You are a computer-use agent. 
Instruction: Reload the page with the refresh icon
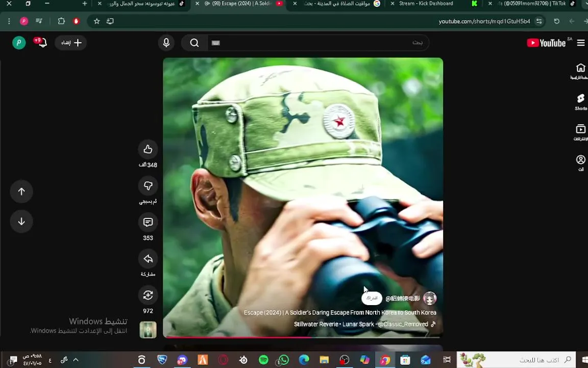point(556,21)
